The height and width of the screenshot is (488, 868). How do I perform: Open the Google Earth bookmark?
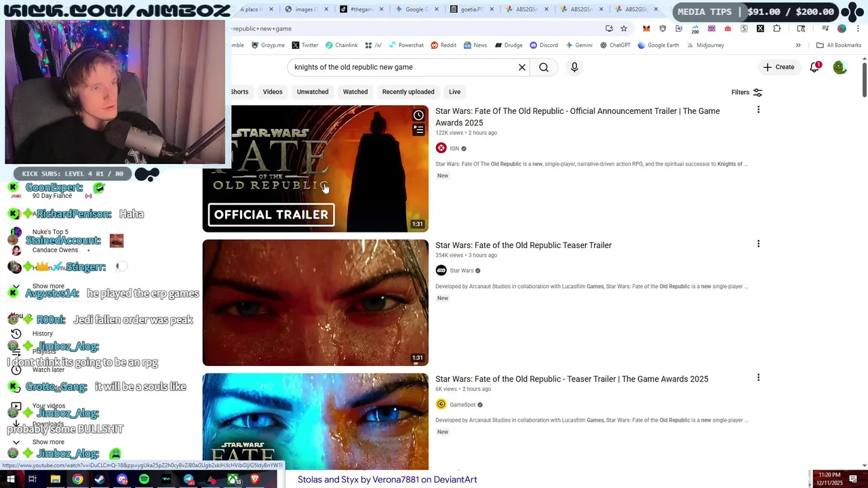[658, 45]
